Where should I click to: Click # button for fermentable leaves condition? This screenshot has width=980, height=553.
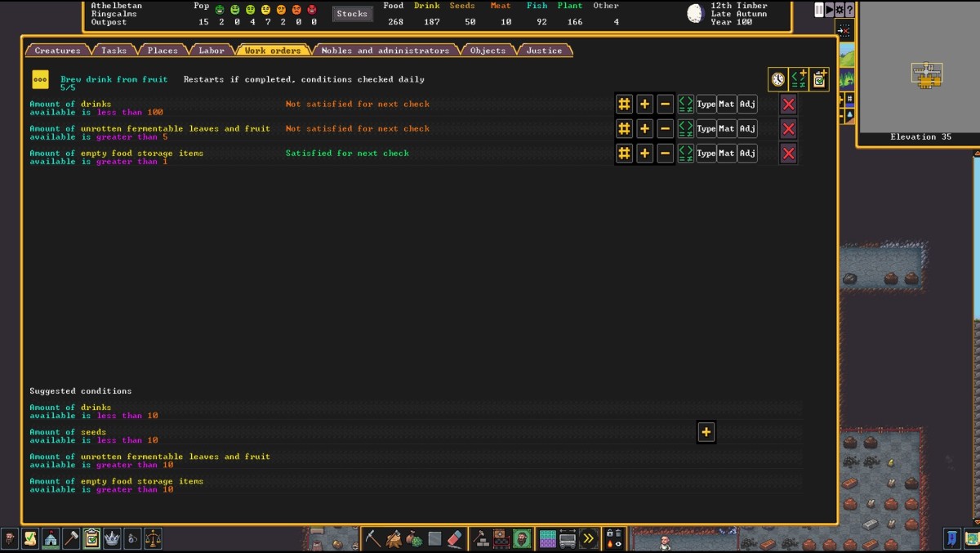click(624, 129)
